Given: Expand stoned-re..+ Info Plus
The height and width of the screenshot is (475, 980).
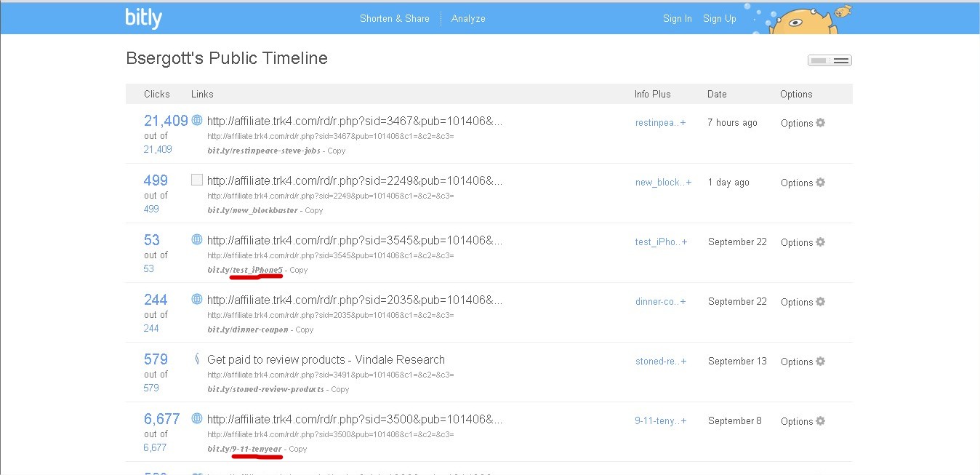Looking at the screenshot, I should [662, 362].
